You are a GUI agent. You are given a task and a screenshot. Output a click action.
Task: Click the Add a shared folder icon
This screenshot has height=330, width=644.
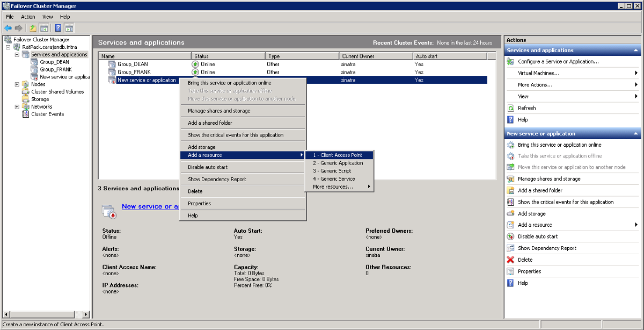[x=511, y=190]
